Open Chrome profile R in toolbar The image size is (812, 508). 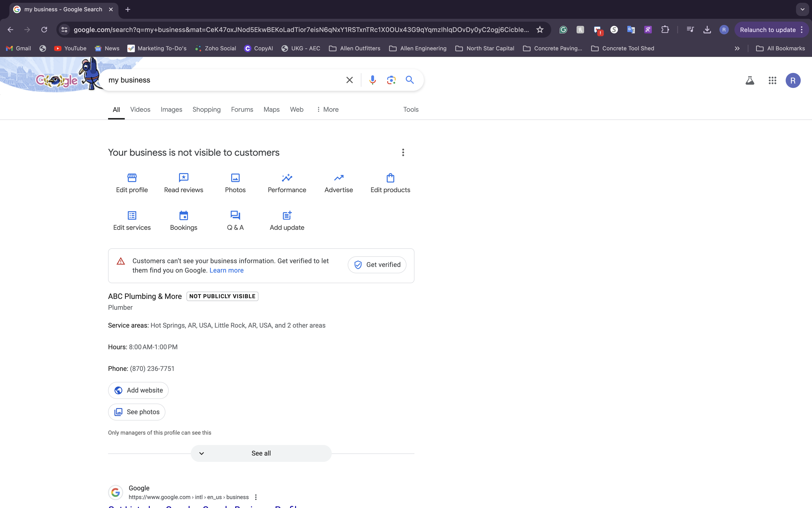click(724, 30)
